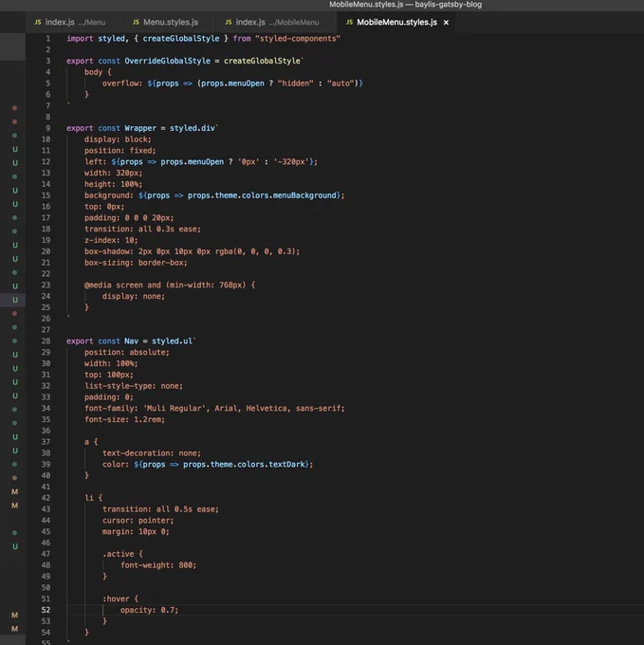
Task: Click the 'Muli Regular' font name
Action: 174,409
